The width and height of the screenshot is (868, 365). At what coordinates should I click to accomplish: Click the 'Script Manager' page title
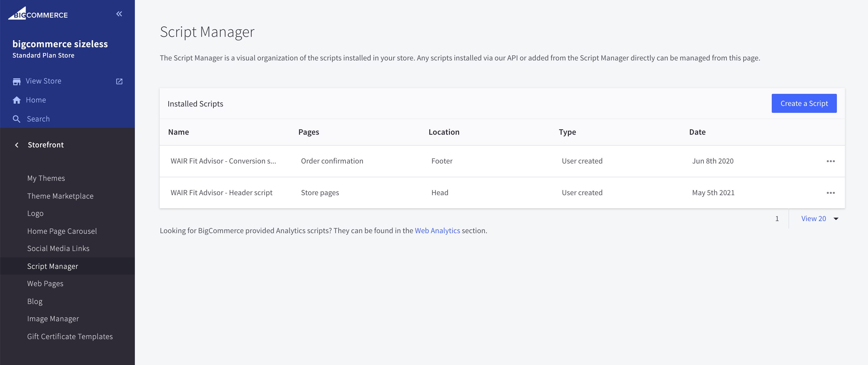click(x=207, y=32)
